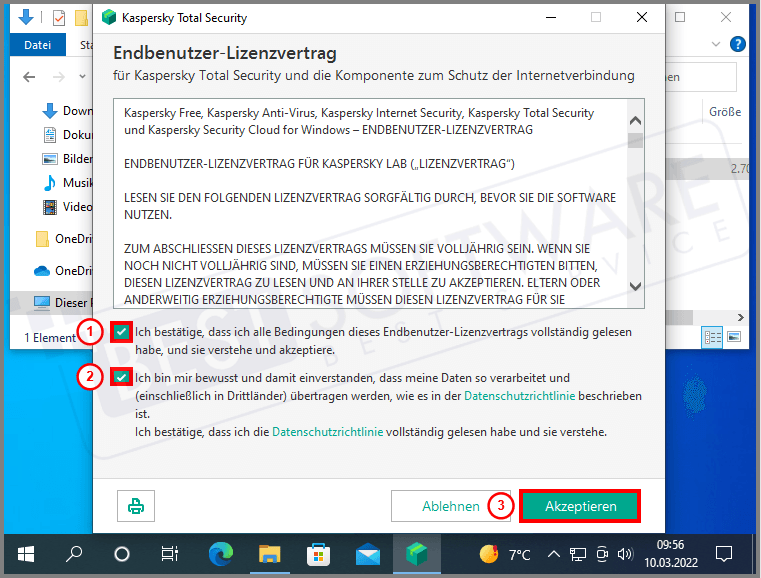
Task: Open Cortana circle icon on taskbar
Action: [122, 554]
